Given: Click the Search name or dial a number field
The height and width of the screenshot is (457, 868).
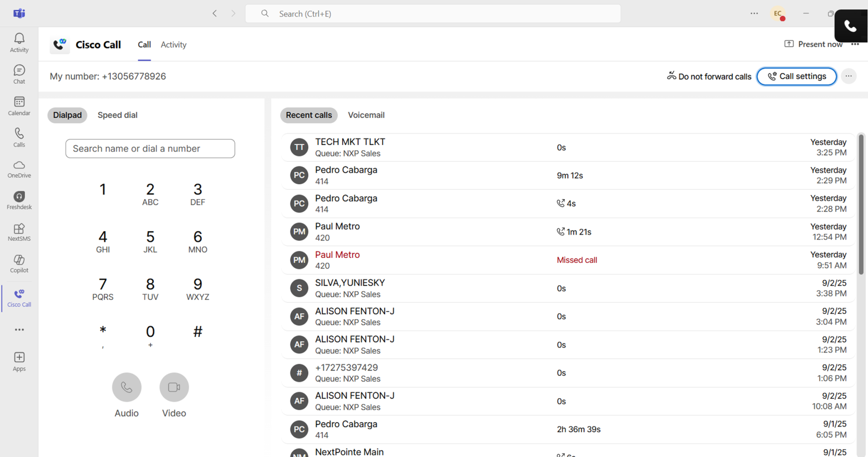Looking at the screenshot, I should pos(150,149).
